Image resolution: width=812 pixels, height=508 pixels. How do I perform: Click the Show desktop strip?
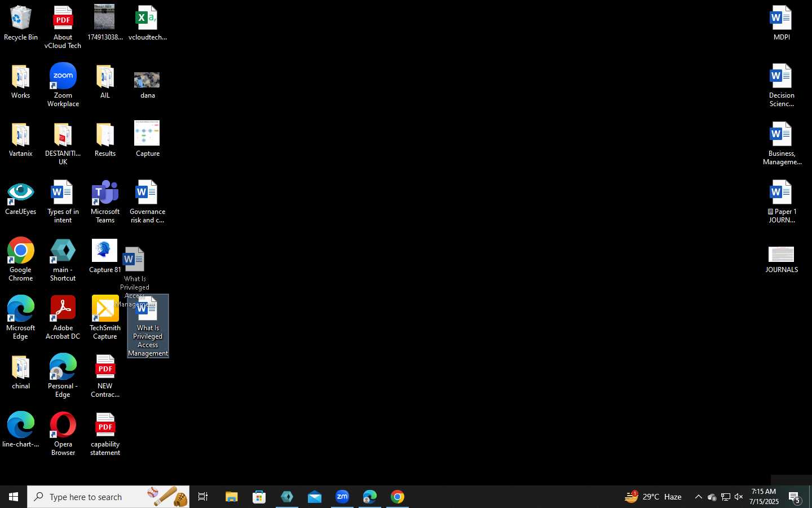pos(810,497)
